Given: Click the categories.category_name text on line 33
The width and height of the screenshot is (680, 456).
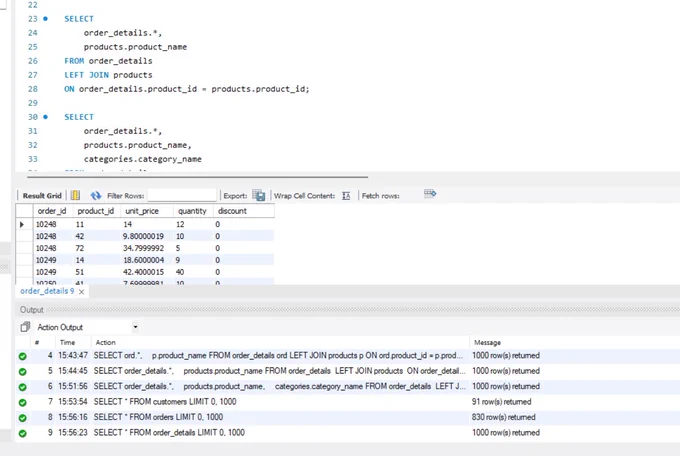Looking at the screenshot, I should point(143,159).
